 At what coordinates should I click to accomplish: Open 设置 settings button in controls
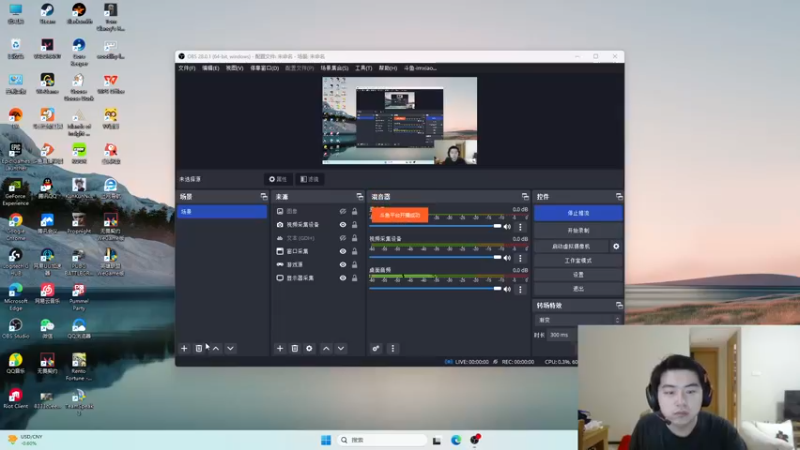(x=578, y=275)
